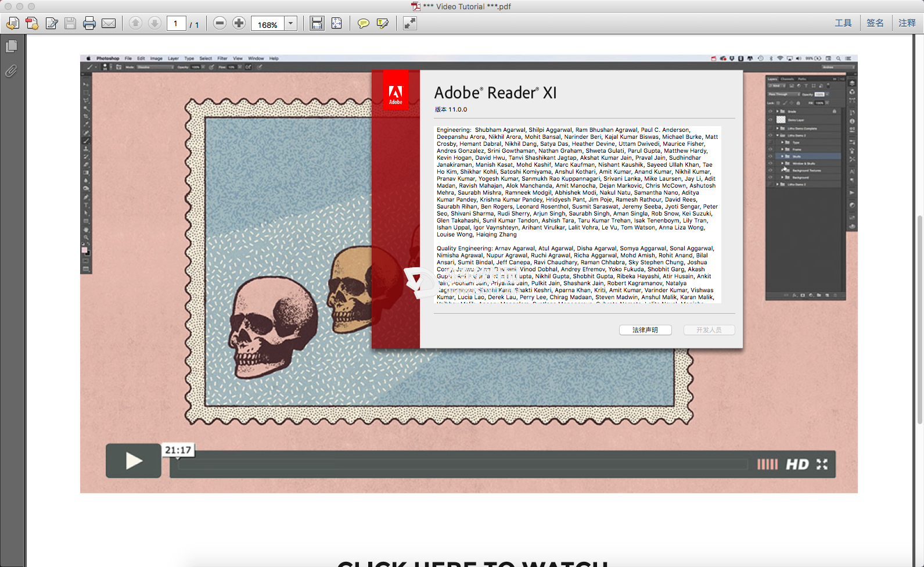The height and width of the screenshot is (567, 924).
Task: Click the zoom percentage field 168%
Action: coord(268,24)
